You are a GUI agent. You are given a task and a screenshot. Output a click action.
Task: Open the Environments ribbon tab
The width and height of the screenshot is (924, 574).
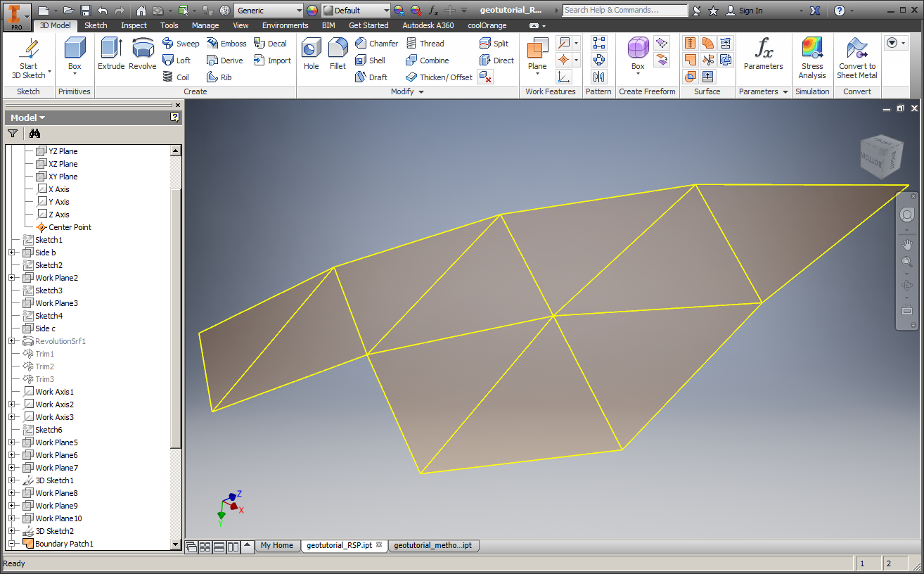click(285, 25)
